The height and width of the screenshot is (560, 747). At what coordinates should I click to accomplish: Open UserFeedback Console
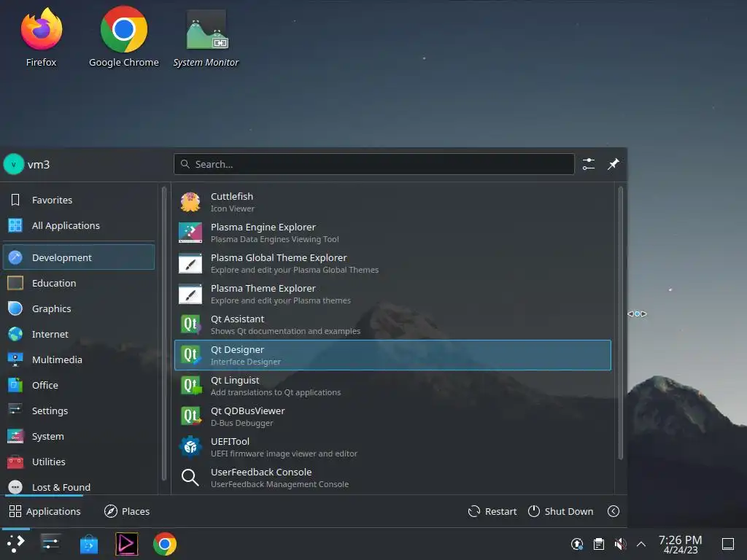click(x=392, y=478)
